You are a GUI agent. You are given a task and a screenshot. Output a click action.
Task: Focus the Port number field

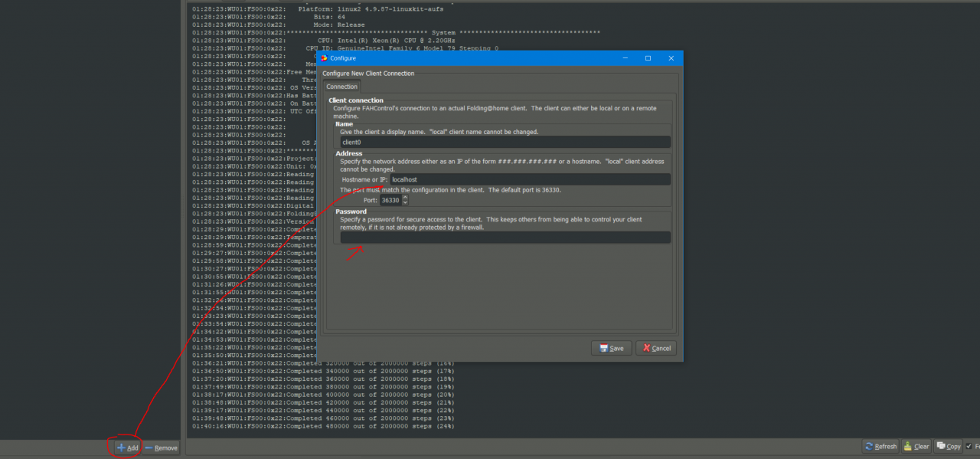(x=390, y=200)
